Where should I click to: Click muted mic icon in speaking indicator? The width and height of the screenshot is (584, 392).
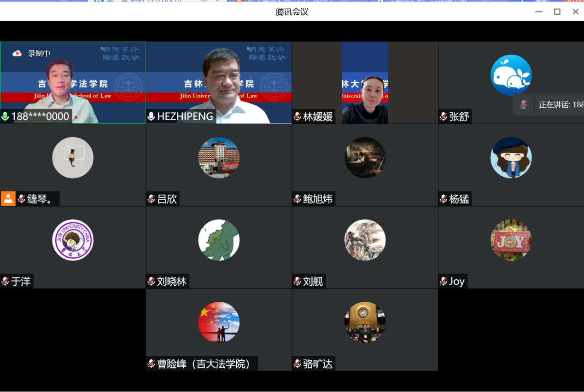click(x=523, y=105)
